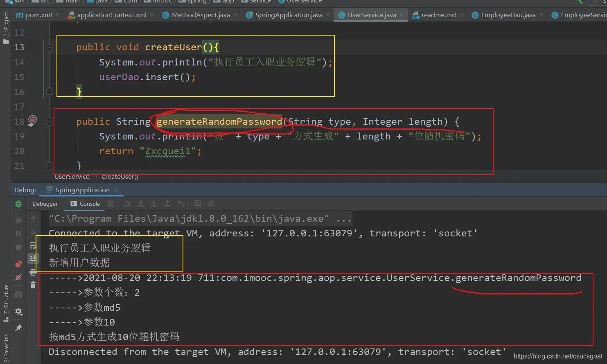Image resolution: width=607 pixels, height=364 pixels.
Task: Close the SpringApplication.java tab
Action: point(328,15)
